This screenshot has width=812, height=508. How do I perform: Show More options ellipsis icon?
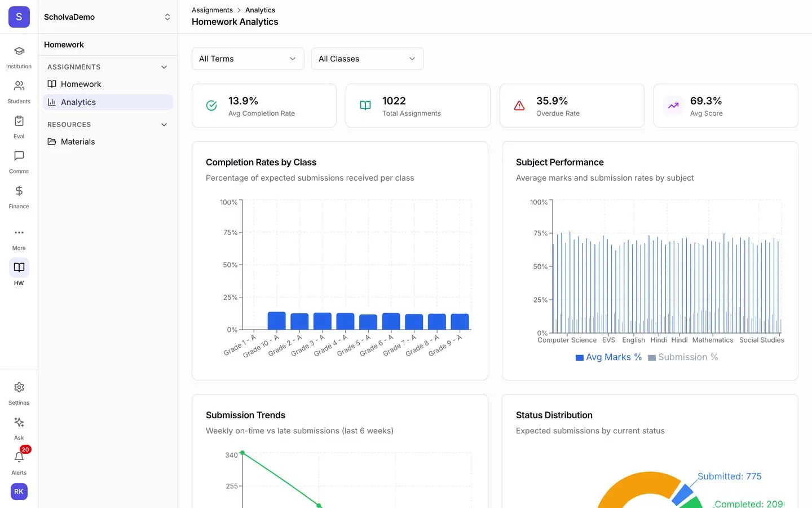coord(19,233)
